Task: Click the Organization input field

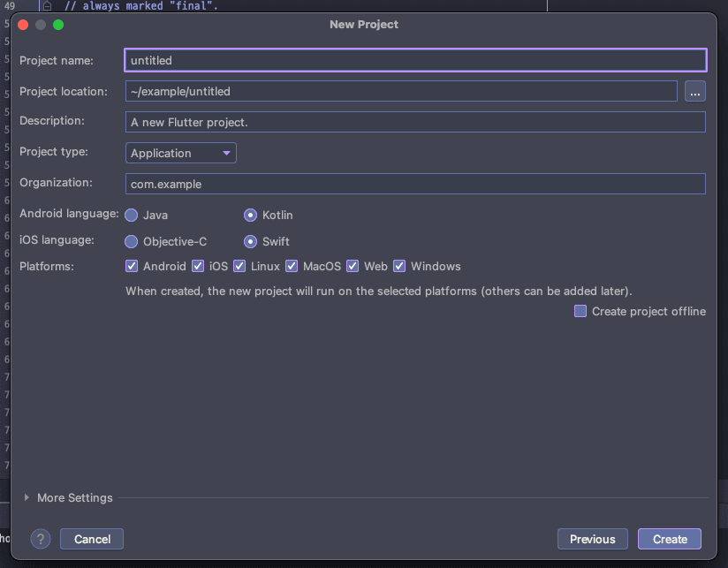Action: click(415, 185)
